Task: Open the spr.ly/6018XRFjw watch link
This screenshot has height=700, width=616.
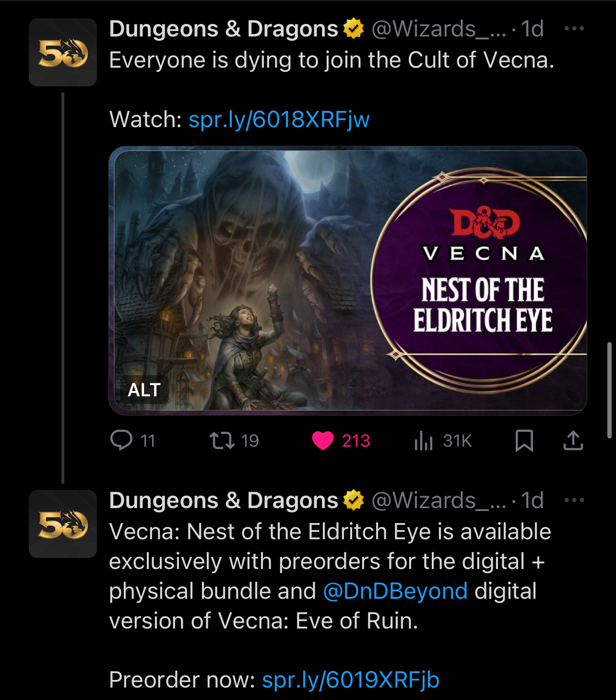Action: (279, 119)
